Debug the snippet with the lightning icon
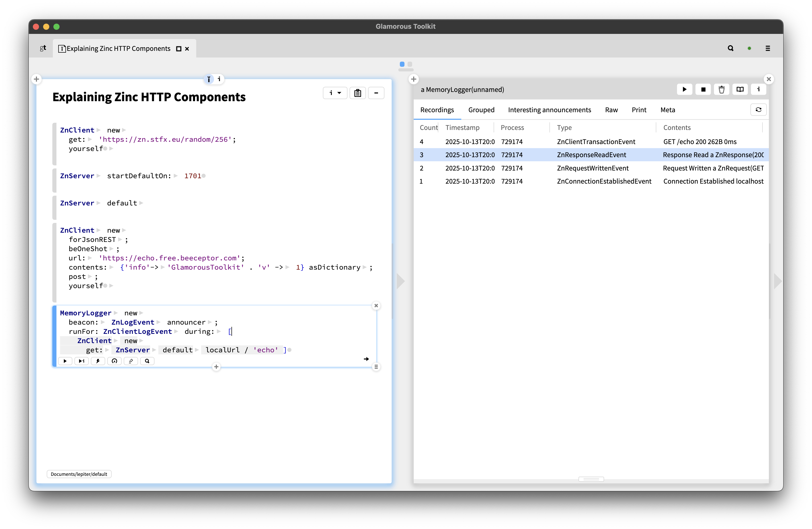 click(x=98, y=361)
